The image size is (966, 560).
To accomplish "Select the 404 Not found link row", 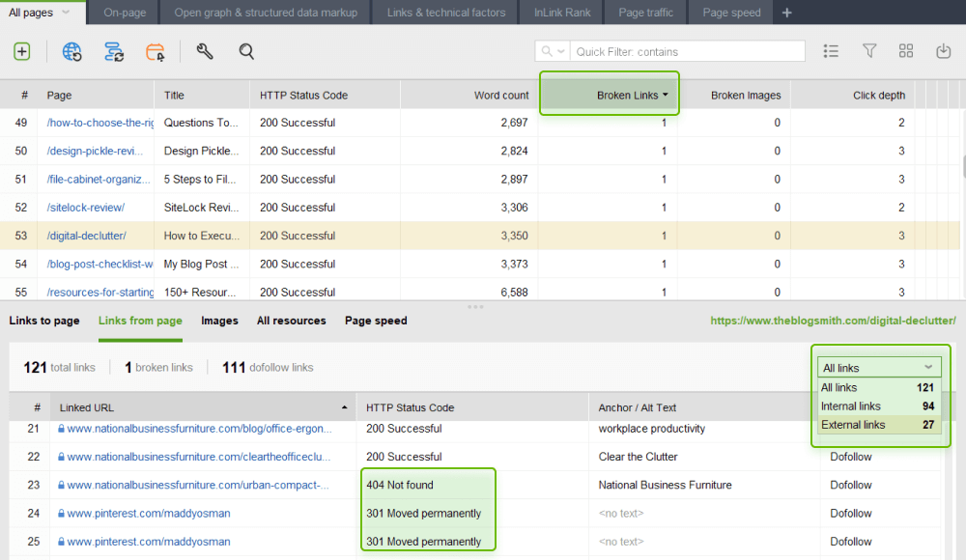I will (400, 485).
